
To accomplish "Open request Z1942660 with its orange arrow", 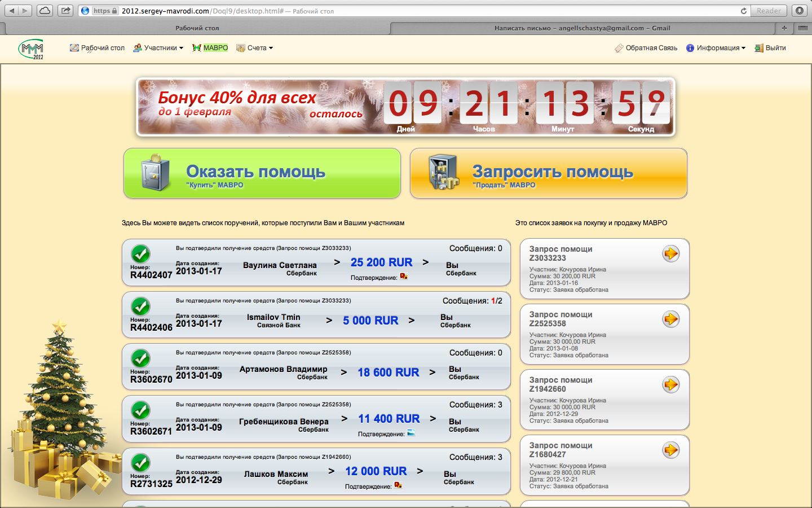I will 670,385.
